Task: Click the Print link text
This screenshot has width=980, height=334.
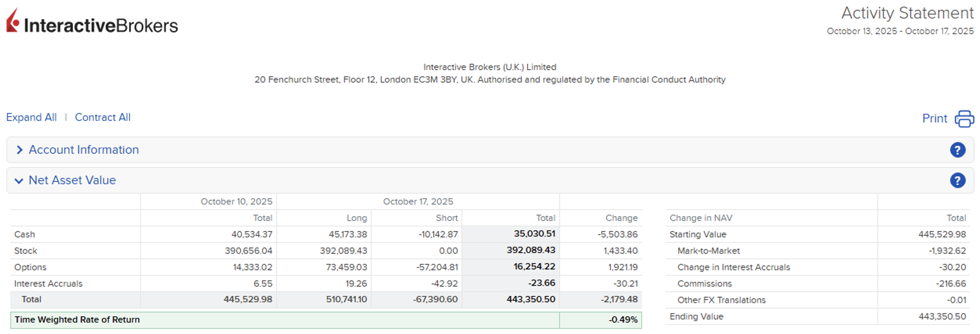Action: (x=934, y=119)
